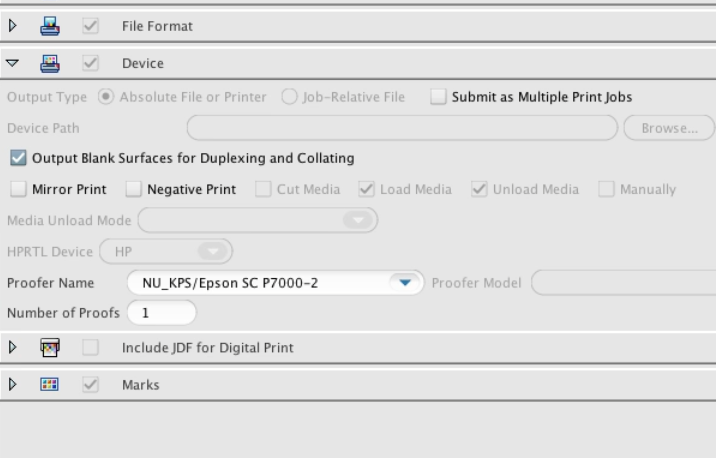
Task: Open the HPRTL Device dropdown
Action: click(x=166, y=251)
